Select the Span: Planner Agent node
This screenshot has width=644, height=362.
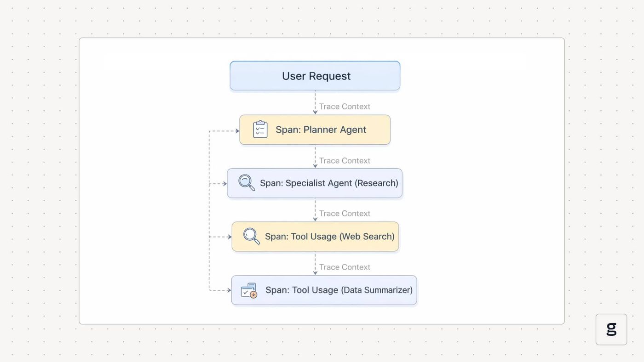(315, 130)
